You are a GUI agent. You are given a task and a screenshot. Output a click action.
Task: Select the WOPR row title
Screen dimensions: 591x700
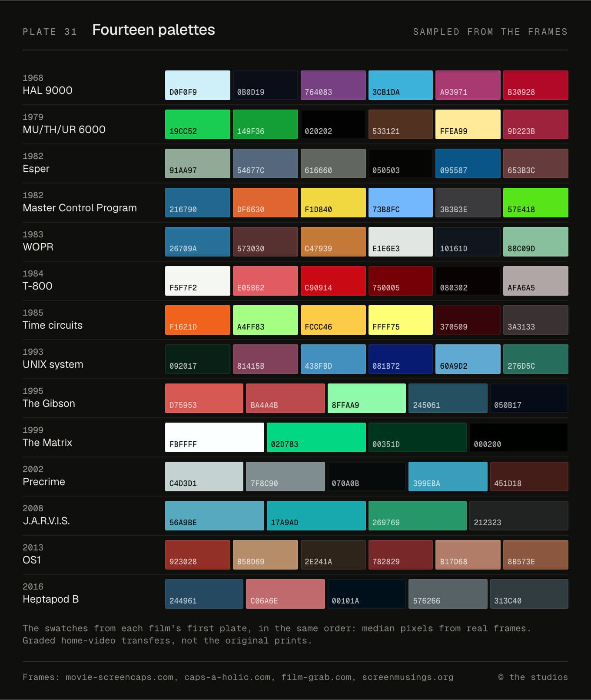point(38,247)
